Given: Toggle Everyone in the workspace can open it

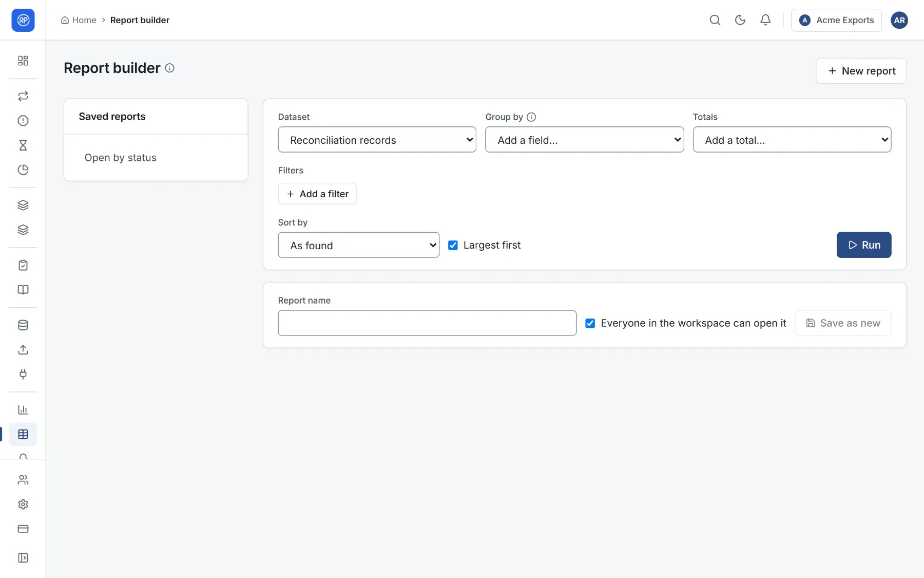Looking at the screenshot, I should click(590, 323).
